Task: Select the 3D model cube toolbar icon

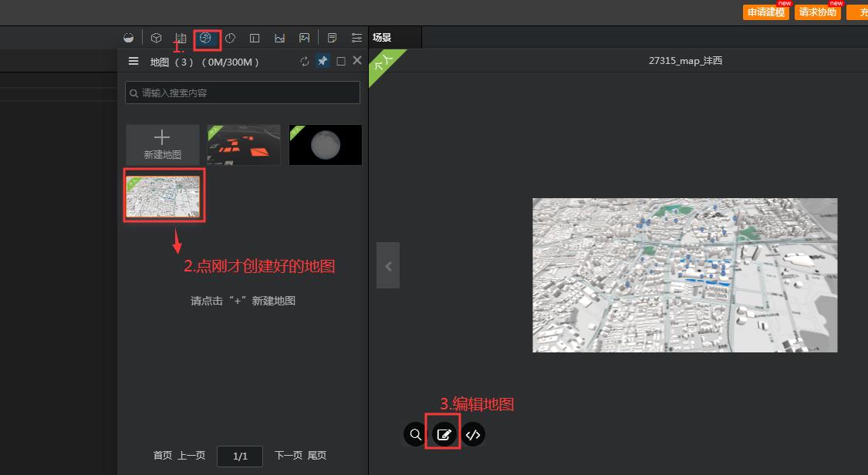Action: [x=156, y=37]
